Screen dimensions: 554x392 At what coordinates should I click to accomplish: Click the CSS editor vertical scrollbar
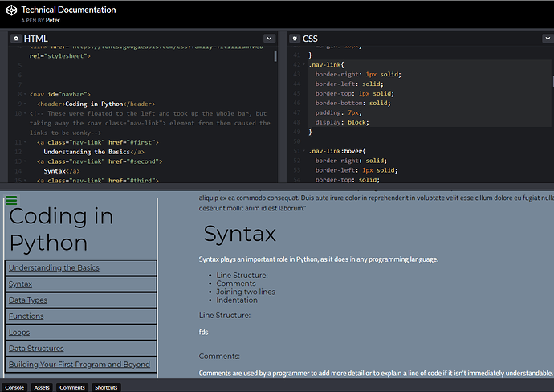point(552,81)
